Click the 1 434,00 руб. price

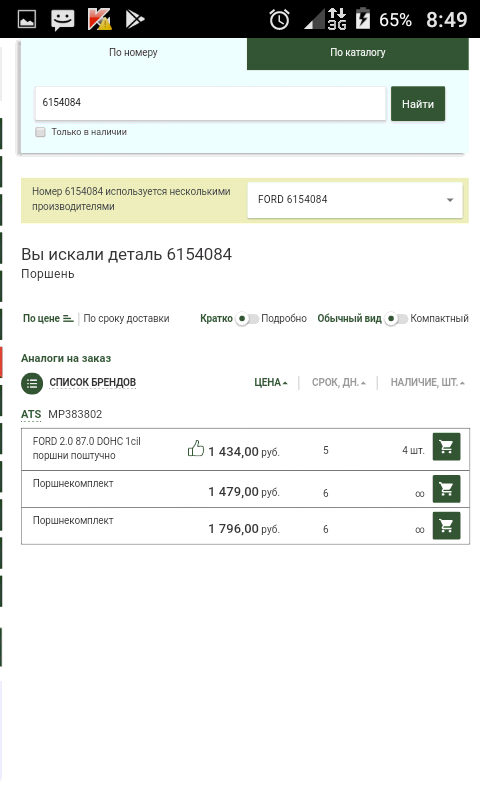[x=244, y=452]
